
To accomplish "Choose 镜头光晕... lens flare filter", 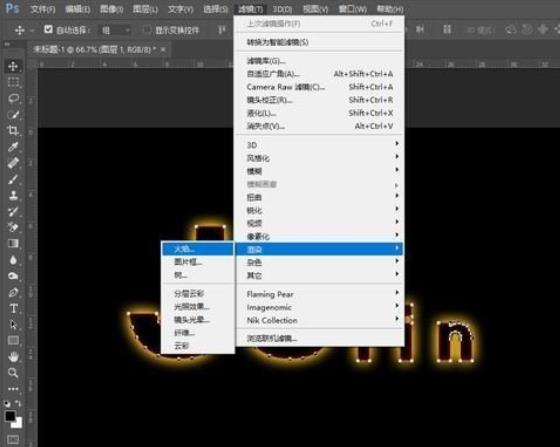I will click(198, 320).
